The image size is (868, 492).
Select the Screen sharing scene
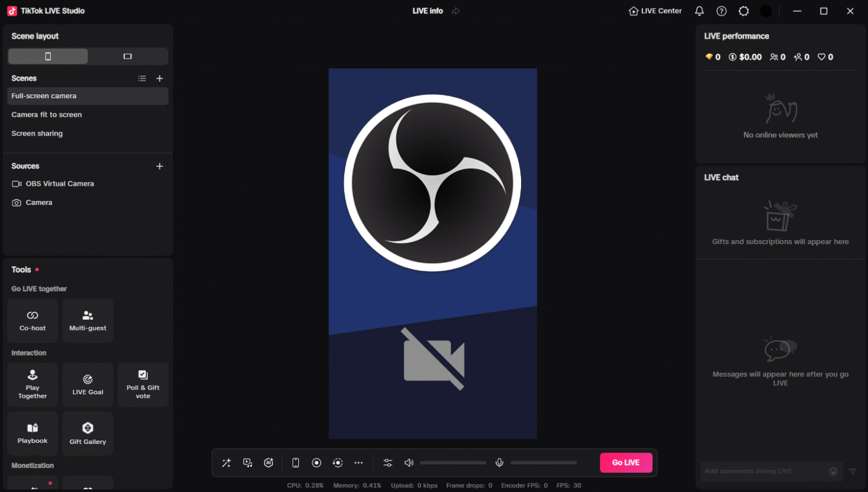(x=37, y=133)
